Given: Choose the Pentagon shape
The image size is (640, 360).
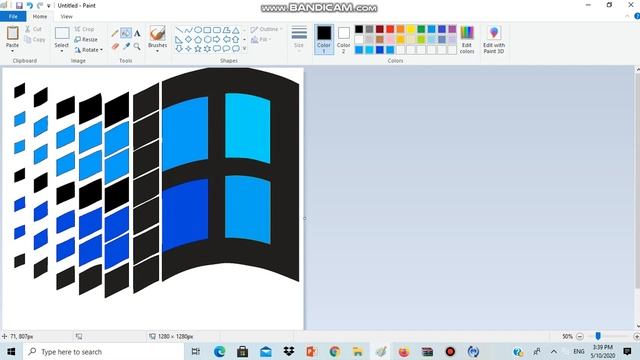Looking at the screenshot, I should pos(198,40).
